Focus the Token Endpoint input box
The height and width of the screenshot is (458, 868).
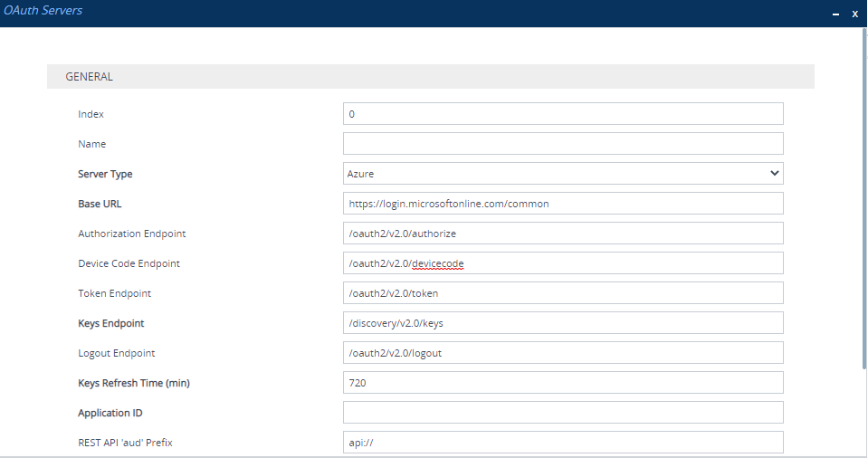[x=562, y=293]
